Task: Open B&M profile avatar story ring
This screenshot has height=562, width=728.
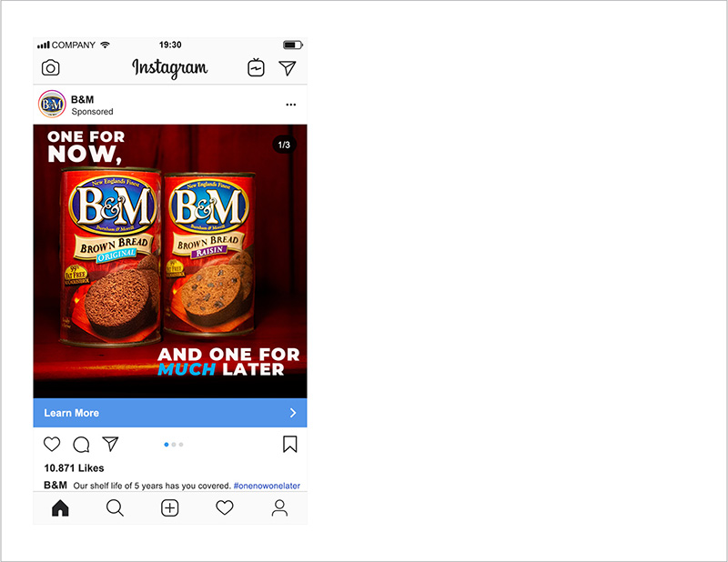Action: (52, 105)
